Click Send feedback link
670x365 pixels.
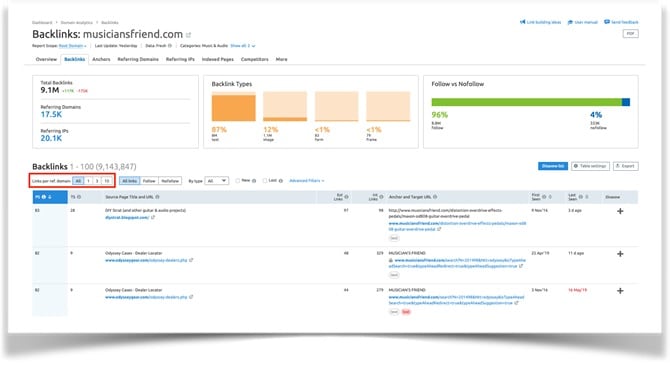(x=621, y=22)
